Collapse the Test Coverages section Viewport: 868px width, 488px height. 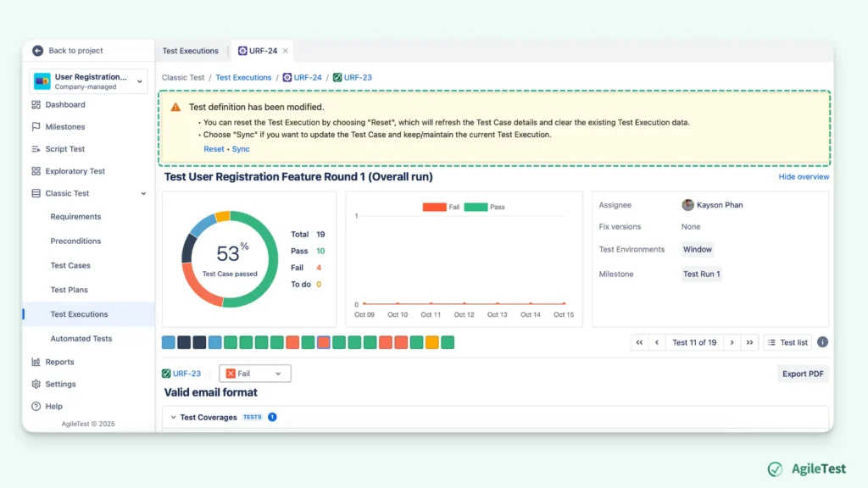173,417
